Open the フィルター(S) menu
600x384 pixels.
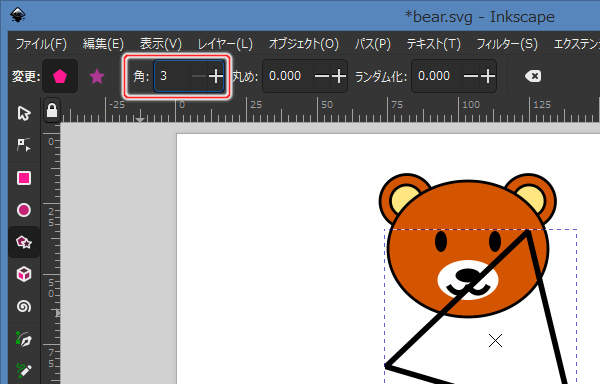pyautogui.click(x=507, y=44)
